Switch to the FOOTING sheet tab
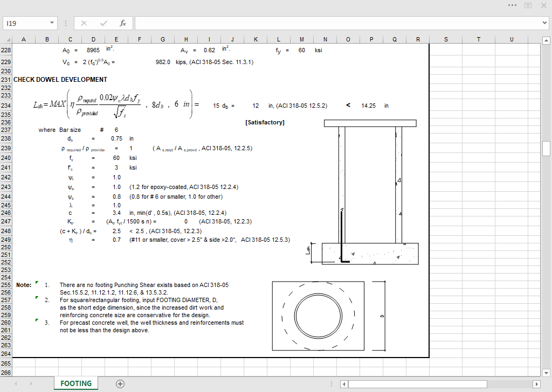 pos(76,383)
